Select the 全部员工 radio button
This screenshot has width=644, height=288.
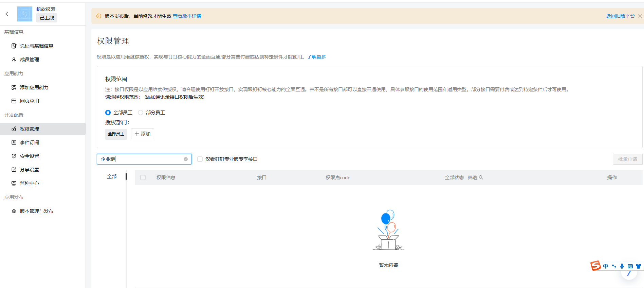tap(108, 113)
